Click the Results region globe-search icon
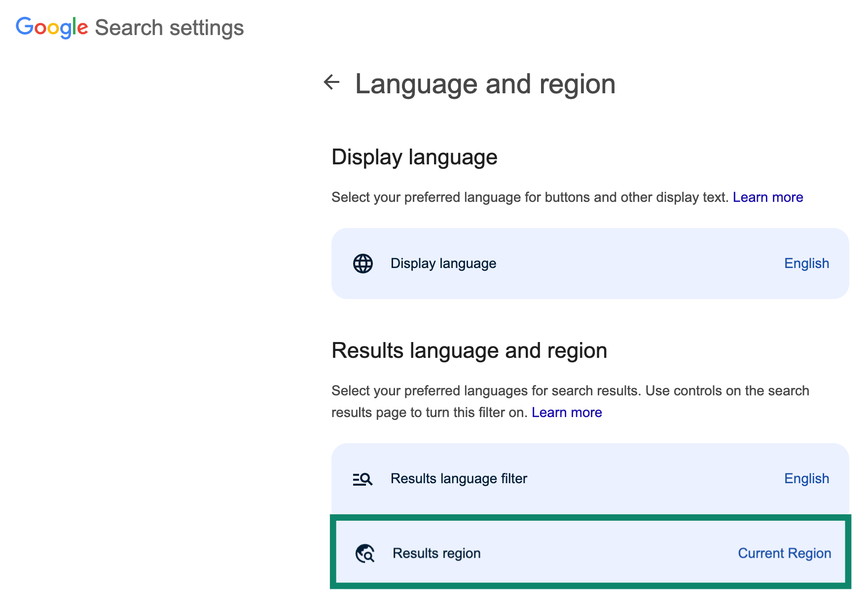The height and width of the screenshot is (613, 868). click(x=365, y=553)
